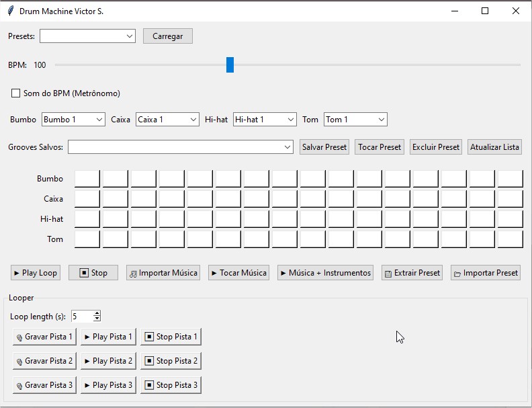Enable Som do BPM metronome checkbox
Image resolution: width=532 pixels, height=408 pixels.
coord(15,93)
